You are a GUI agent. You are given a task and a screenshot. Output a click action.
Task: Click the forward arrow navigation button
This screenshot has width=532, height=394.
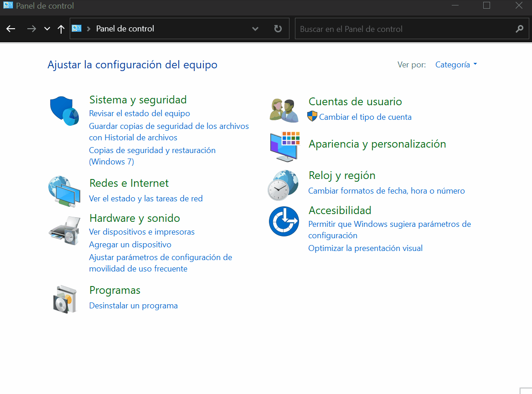pyautogui.click(x=31, y=29)
